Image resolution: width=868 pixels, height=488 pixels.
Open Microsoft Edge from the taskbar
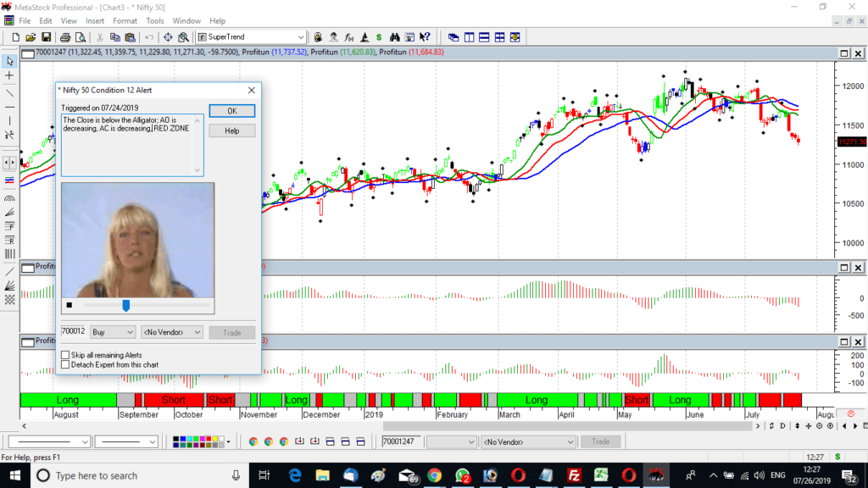tap(294, 475)
